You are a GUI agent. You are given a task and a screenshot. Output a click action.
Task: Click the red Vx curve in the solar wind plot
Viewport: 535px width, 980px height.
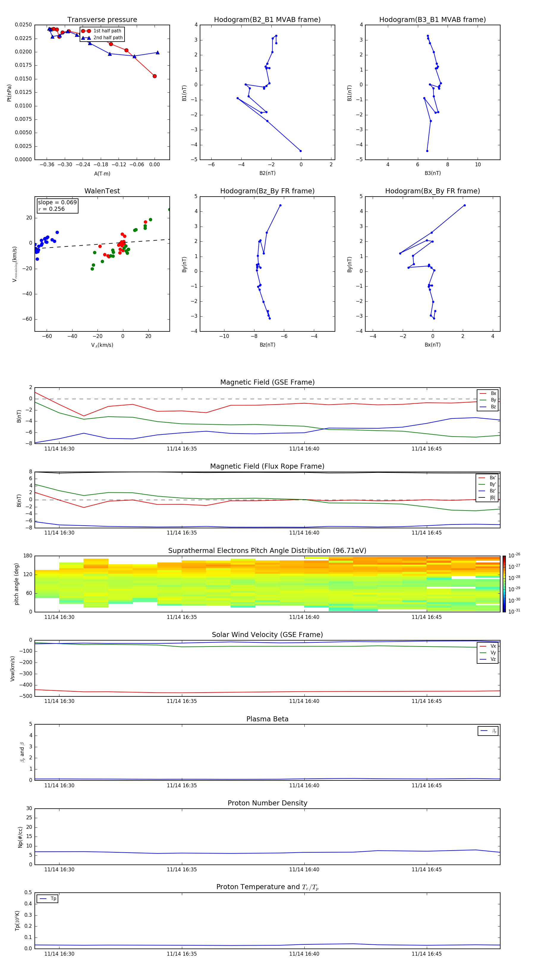click(x=267, y=692)
